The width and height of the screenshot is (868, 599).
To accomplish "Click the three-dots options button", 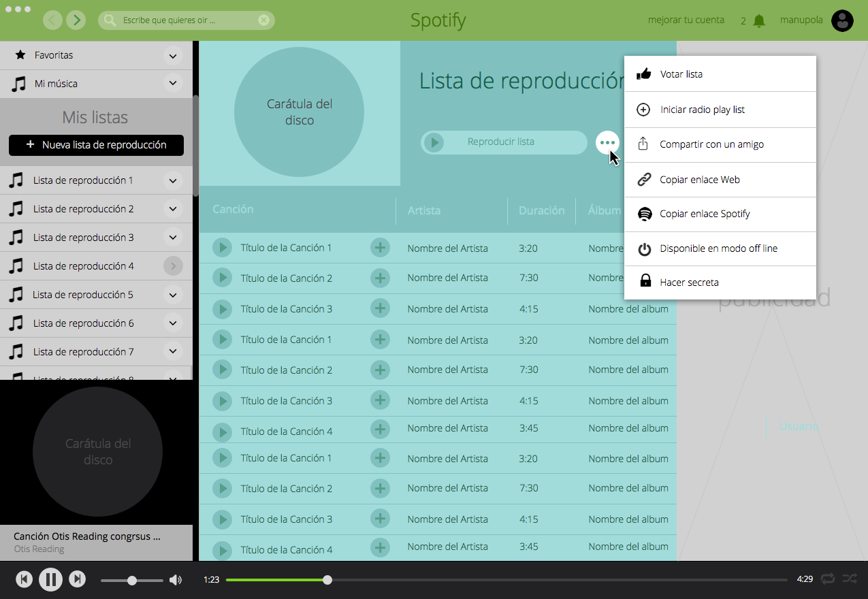I will (607, 143).
